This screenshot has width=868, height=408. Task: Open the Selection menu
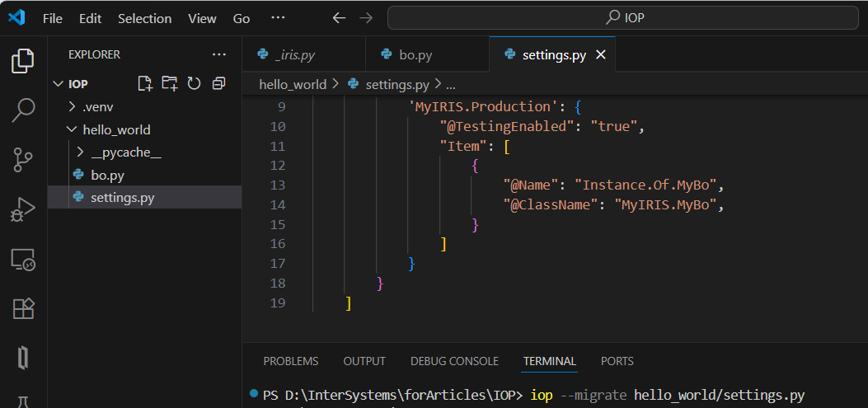pos(144,18)
